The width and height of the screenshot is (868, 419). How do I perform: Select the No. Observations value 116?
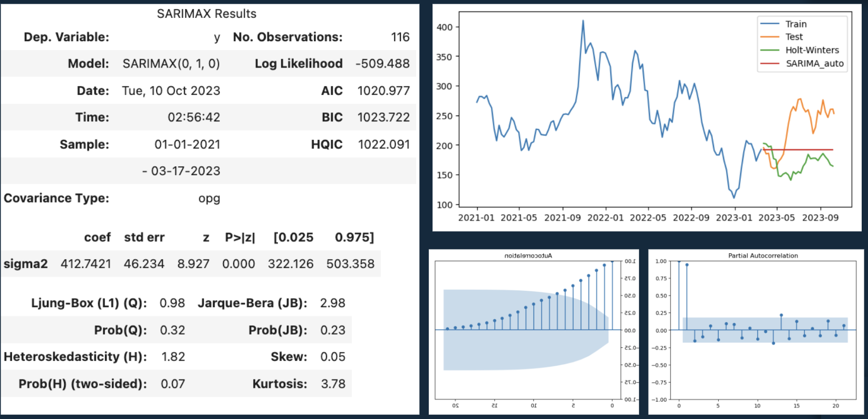click(x=400, y=37)
